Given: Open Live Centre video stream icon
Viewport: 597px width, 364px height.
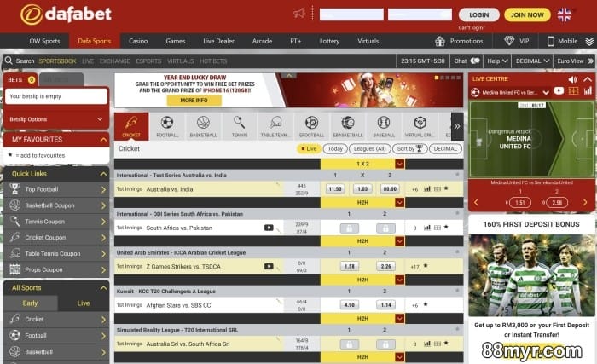Looking at the screenshot, I should 559,91.
